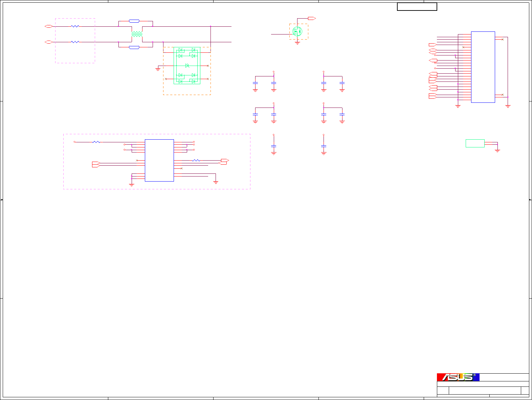Select the upper resistor in the top-left dashed box
This screenshot has width=532, height=400.
point(75,26)
